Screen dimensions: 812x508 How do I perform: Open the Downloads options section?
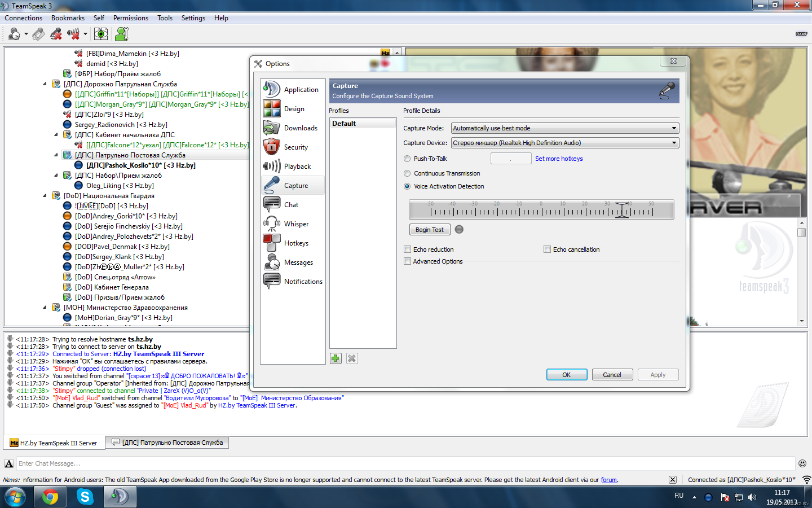pyautogui.click(x=293, y=128)
